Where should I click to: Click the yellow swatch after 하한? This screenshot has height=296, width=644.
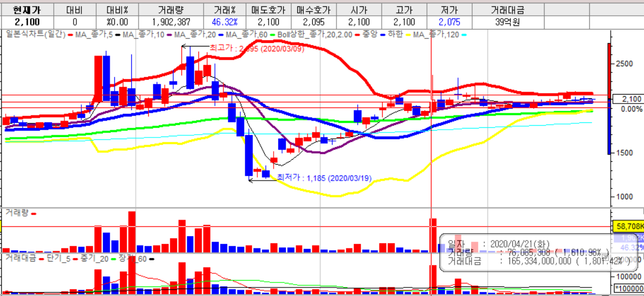coord(408,35)
